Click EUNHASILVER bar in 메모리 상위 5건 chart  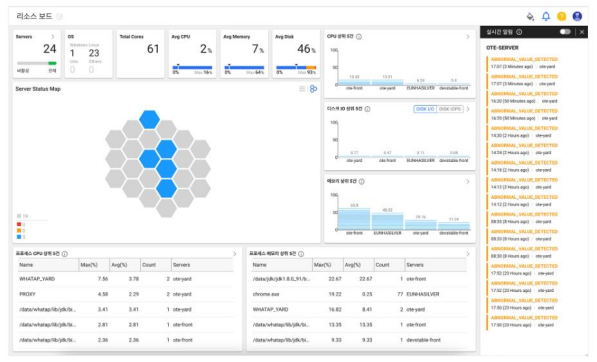pyautogui.click(x=387, y=221)
